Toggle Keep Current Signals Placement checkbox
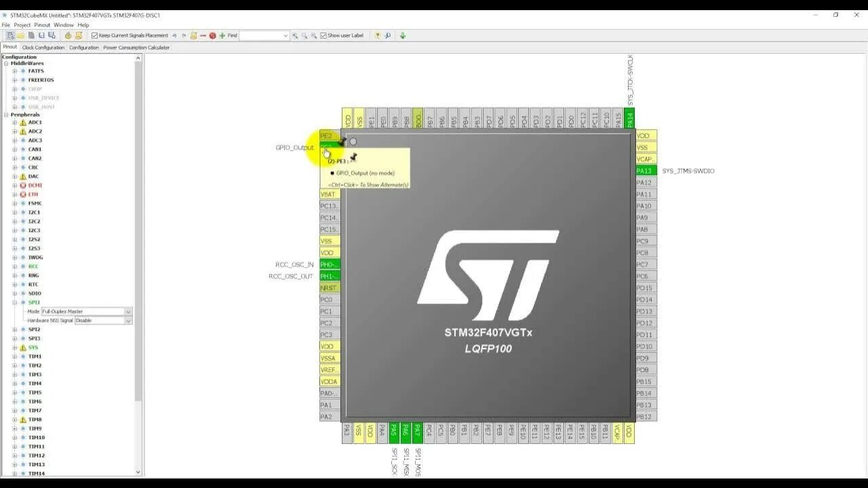Screen dimensions: 868x488 95,35
